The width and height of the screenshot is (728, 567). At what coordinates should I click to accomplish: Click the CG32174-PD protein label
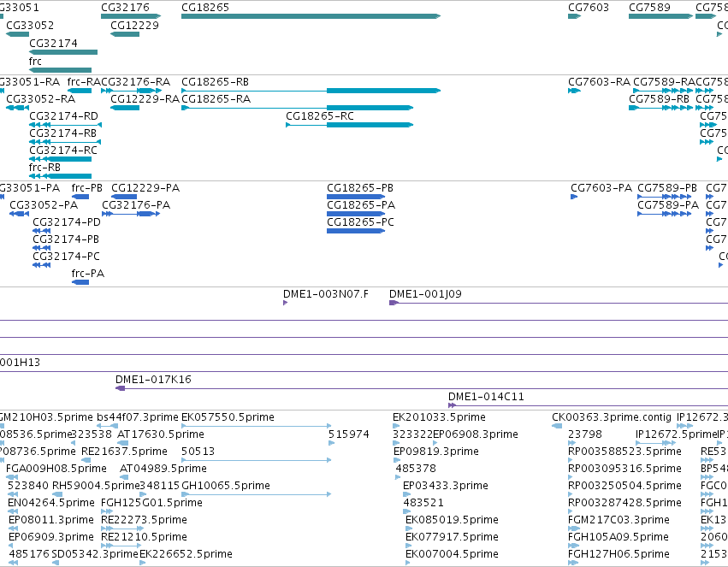[x=67, y=222]
